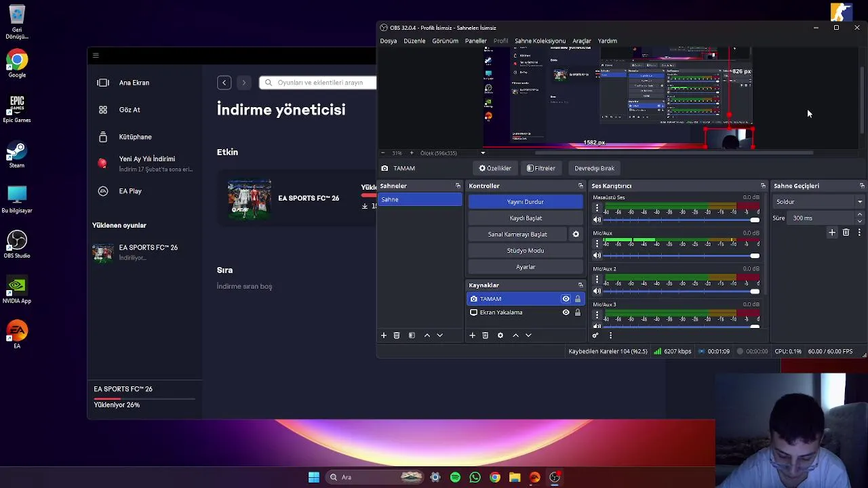Open the Paneller menu

(475, 41)
